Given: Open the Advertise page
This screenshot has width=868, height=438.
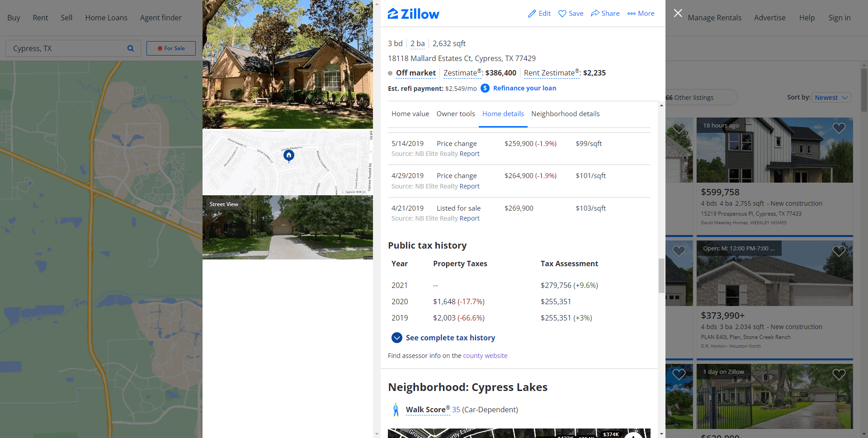Looking at the screenshot, I should tap(769, 18).
